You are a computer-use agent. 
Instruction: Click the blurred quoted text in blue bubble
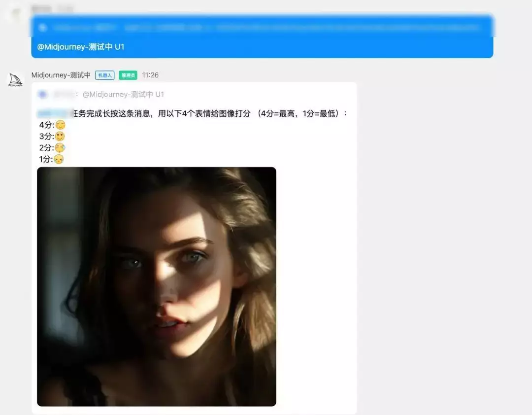[266, 28]
